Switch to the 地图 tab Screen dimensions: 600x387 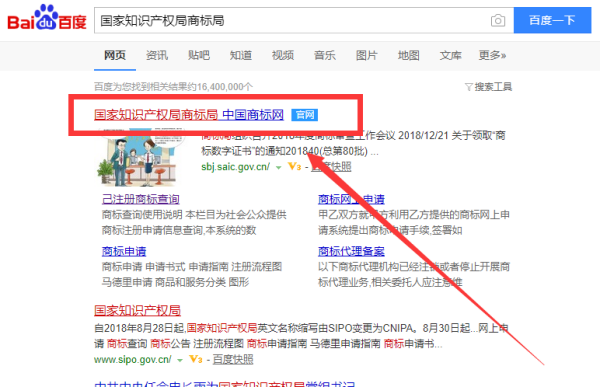tap(408, 56)
